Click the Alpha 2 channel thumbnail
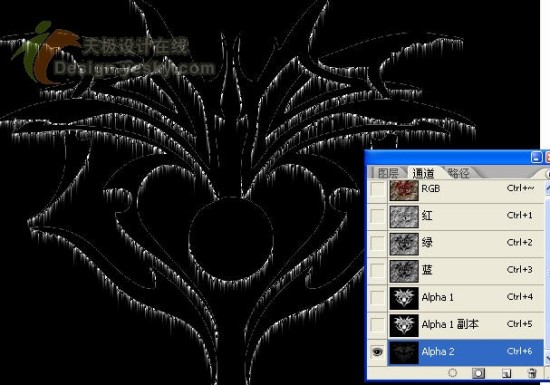 click(404, 352)
